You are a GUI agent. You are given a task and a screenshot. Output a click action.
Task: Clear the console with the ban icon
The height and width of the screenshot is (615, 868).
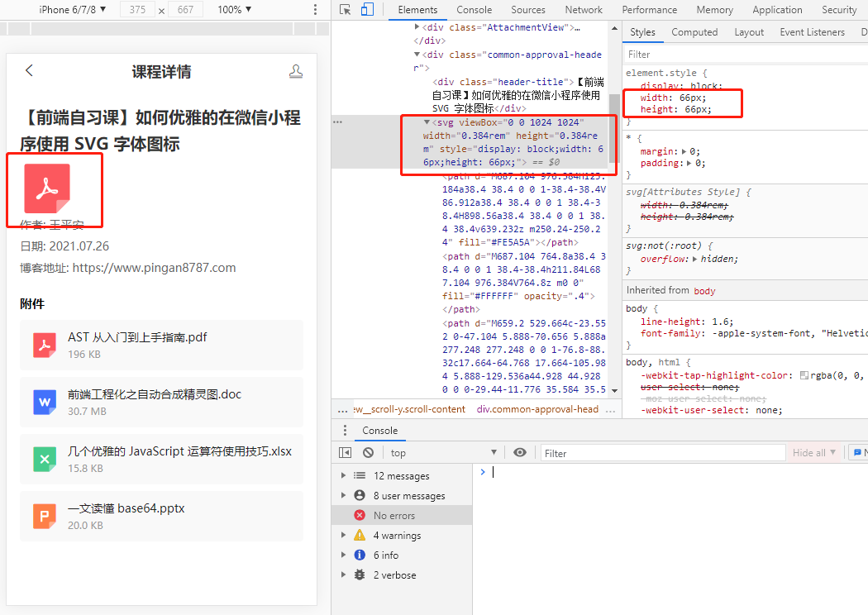(368, 453)
